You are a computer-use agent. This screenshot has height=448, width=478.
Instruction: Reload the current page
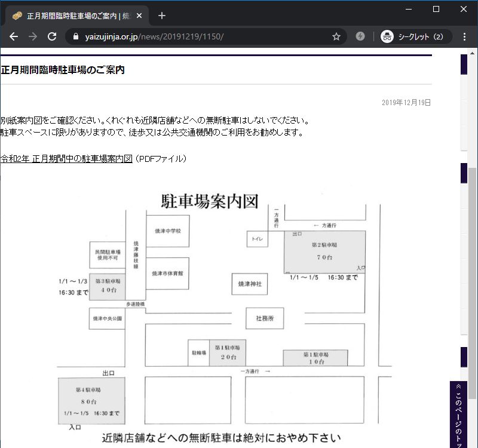click(x=52, y=36)
